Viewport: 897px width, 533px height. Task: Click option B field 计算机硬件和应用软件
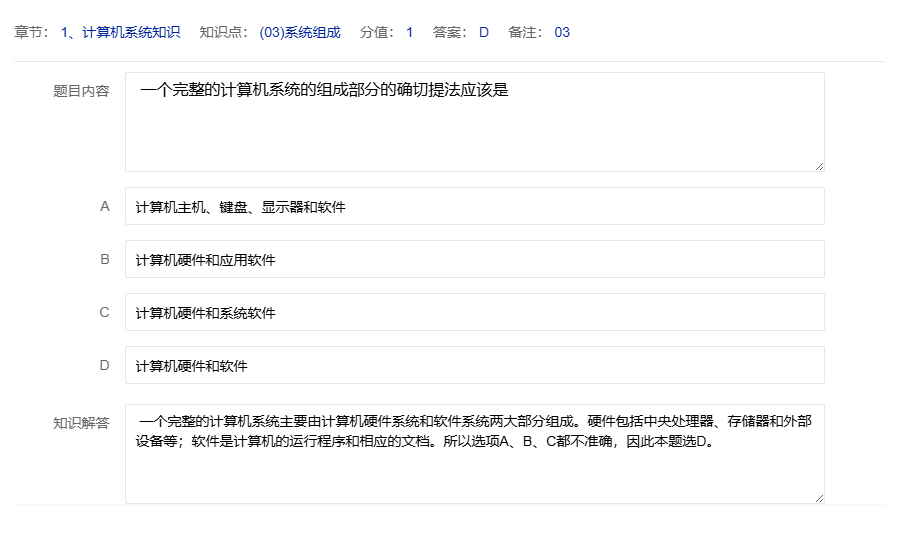click(x=474, y=260)
